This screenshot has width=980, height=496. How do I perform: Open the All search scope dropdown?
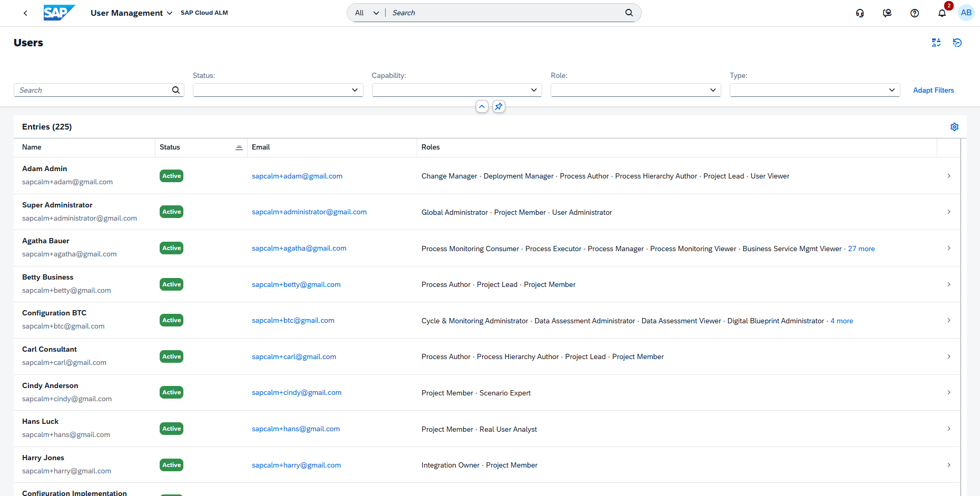point(367,13)
